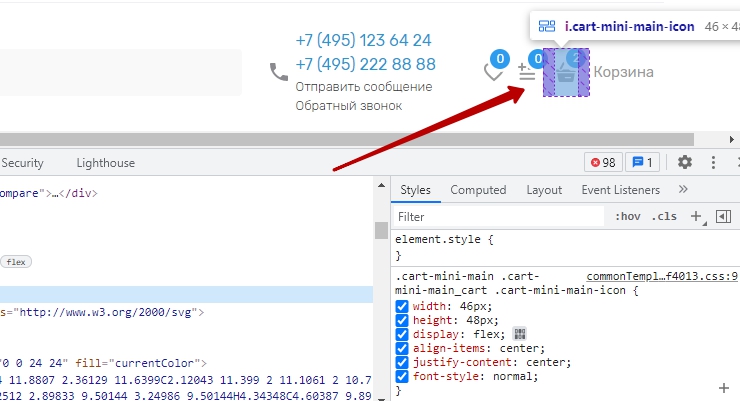Open the cart basket icon
The image size is (740, 401).
click(566, 72)
